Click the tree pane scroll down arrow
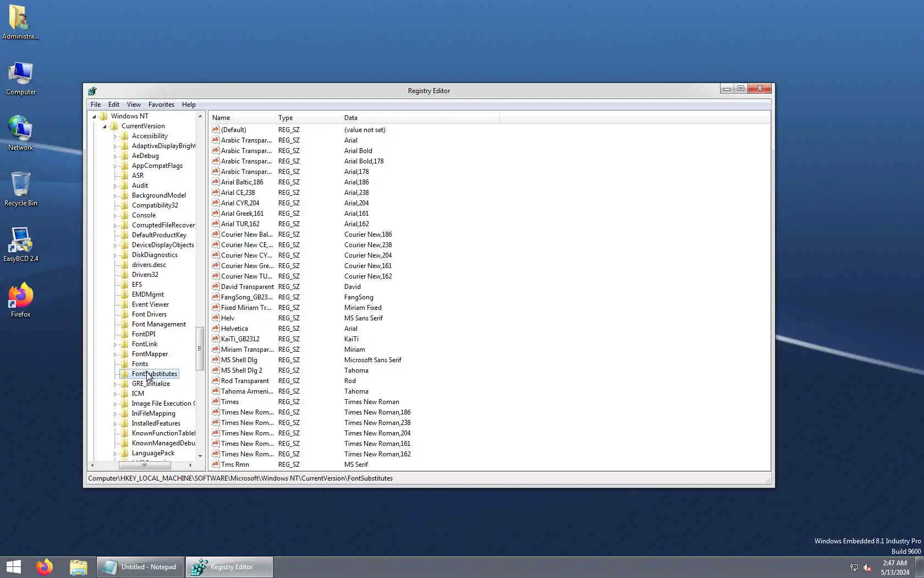Image resolution: width=924 pixels, height=578 pixels. click(200, 456)
